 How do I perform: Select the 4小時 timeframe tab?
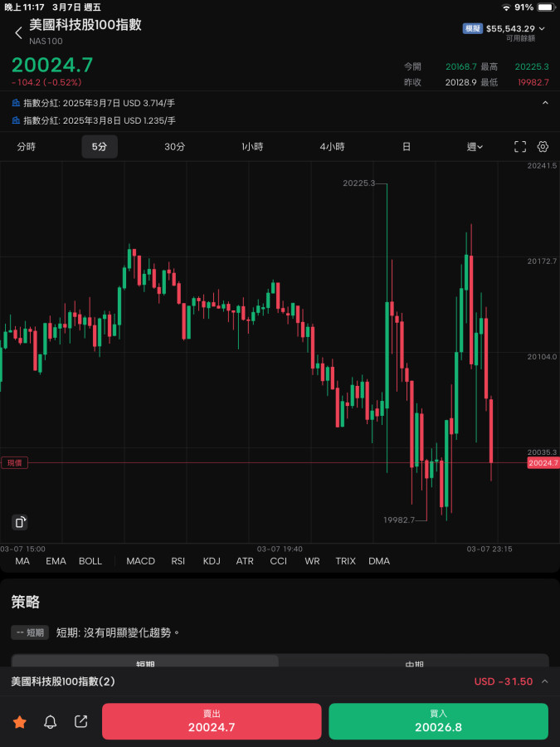pos(332,147)
